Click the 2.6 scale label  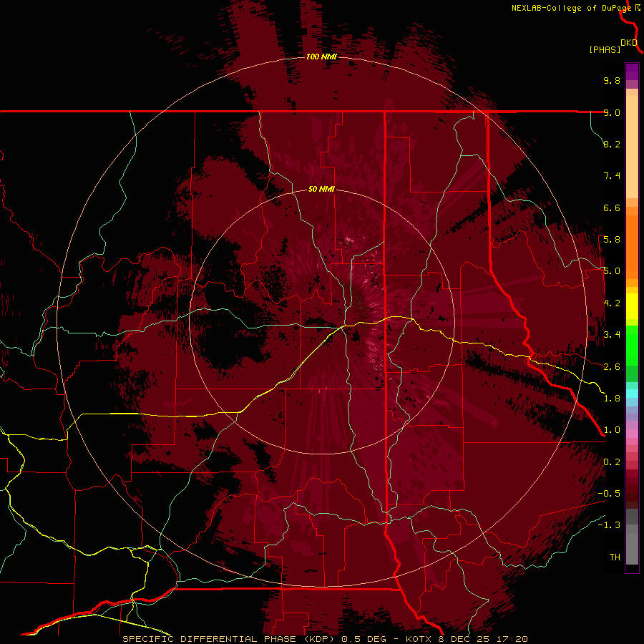pyautogui.click(x=612, y=367)
